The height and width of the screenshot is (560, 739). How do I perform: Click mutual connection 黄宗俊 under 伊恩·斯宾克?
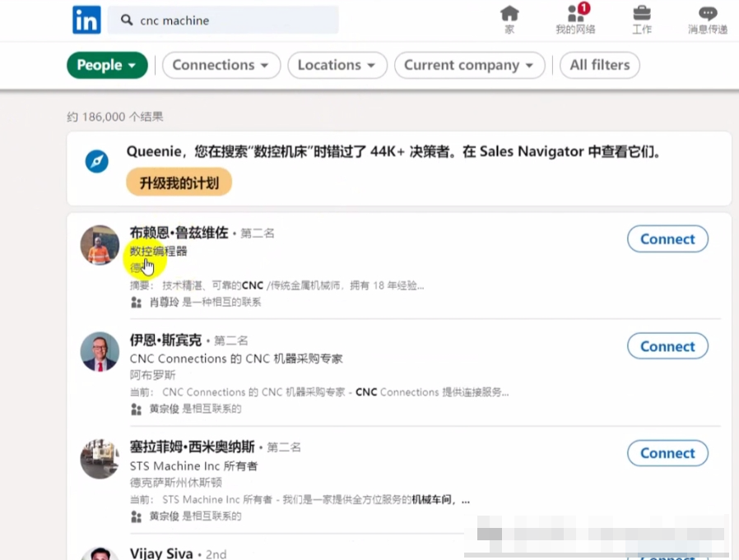pyautogui.click(x=164, y=409)
